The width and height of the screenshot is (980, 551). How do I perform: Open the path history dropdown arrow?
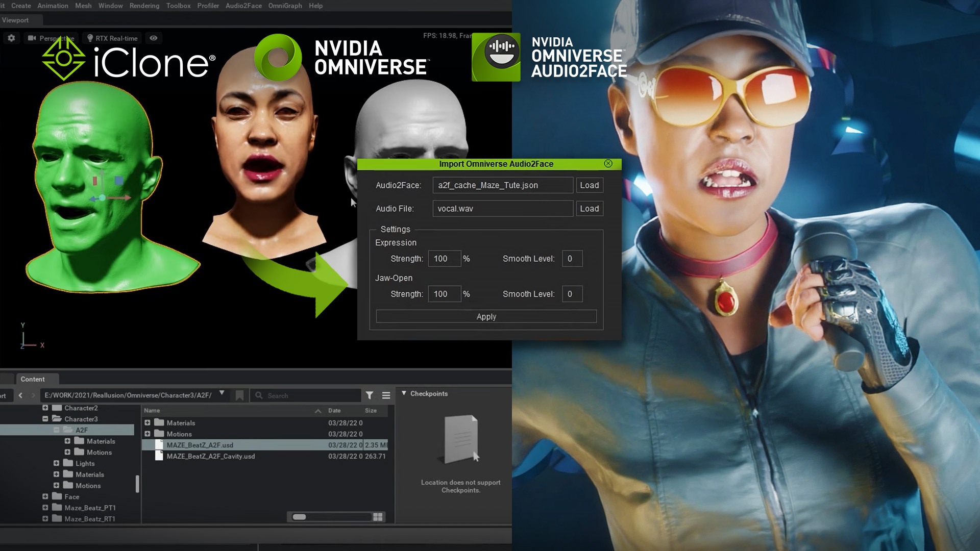coord(222,393)
